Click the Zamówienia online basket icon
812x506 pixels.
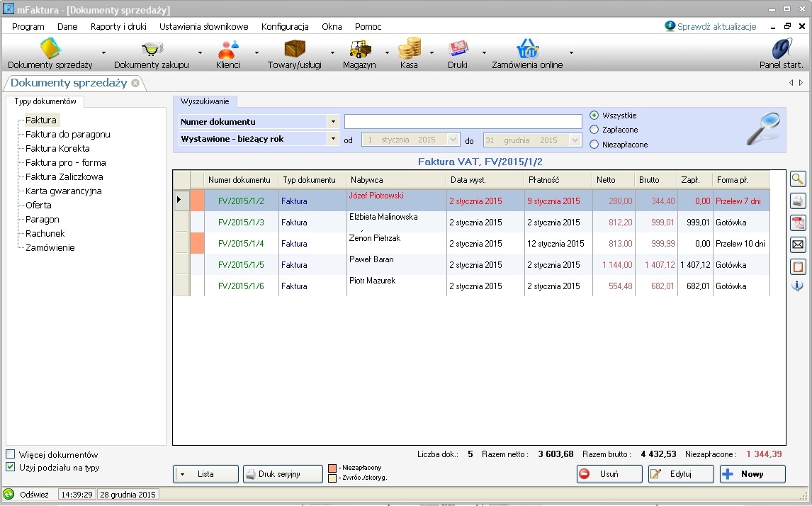[x=527, y=49]
